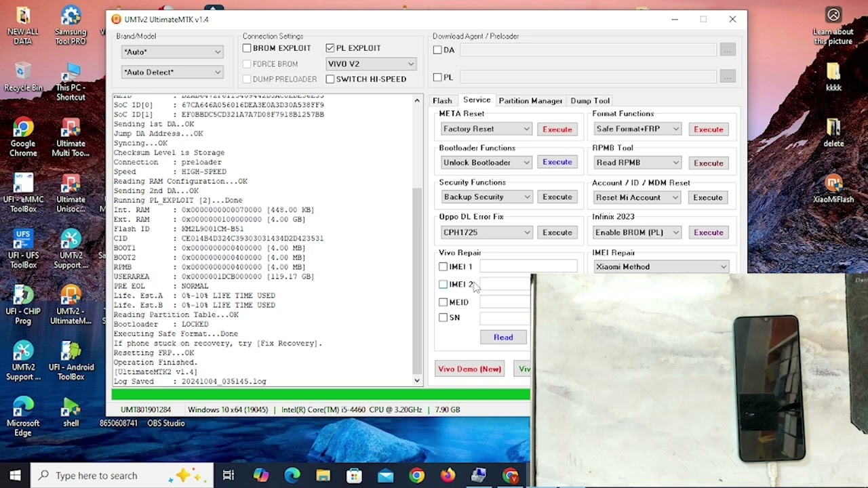Open This PC Shortcut desktop icon

pos(71,82)
